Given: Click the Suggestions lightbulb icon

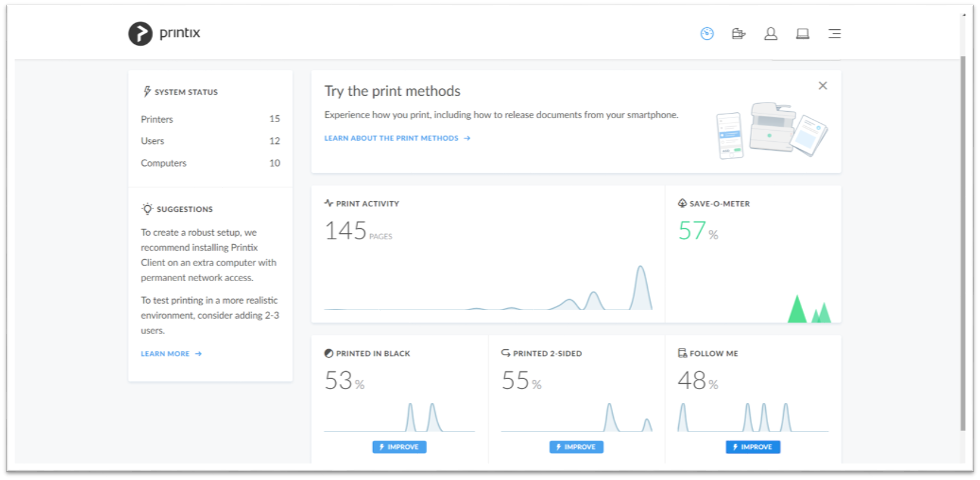Looking at the screenshot, I should point(147,209).
